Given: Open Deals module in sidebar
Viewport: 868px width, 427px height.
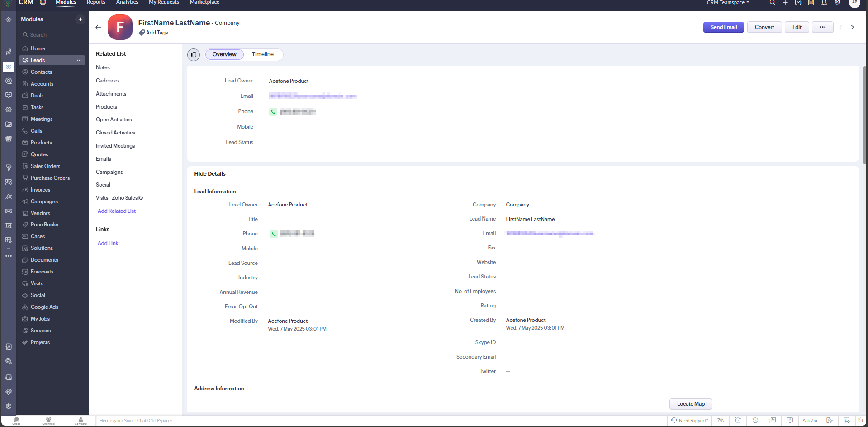Looking at the screenshot, I should 37,96.
